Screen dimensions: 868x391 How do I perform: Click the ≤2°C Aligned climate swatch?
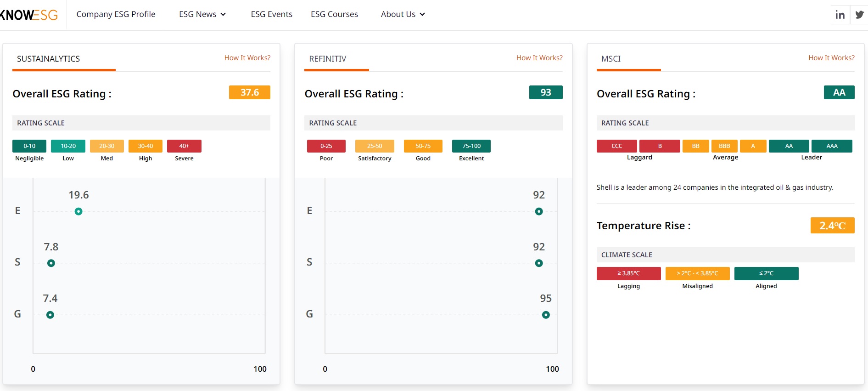click(767, 273)
